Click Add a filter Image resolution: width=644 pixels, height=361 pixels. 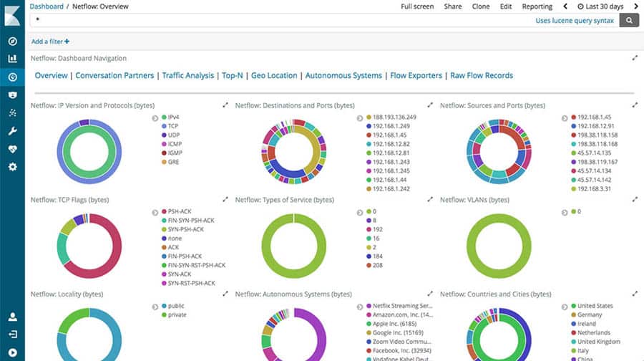50,42
